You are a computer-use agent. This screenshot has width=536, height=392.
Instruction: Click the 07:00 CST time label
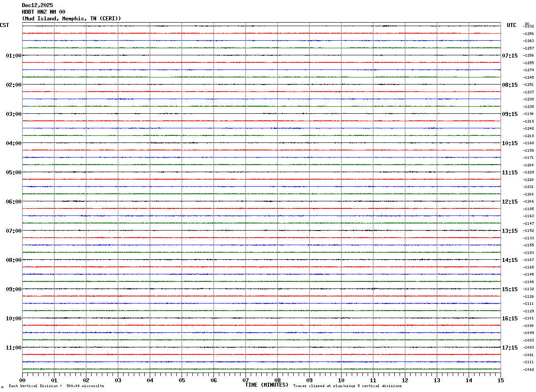[x=14, y=231]
